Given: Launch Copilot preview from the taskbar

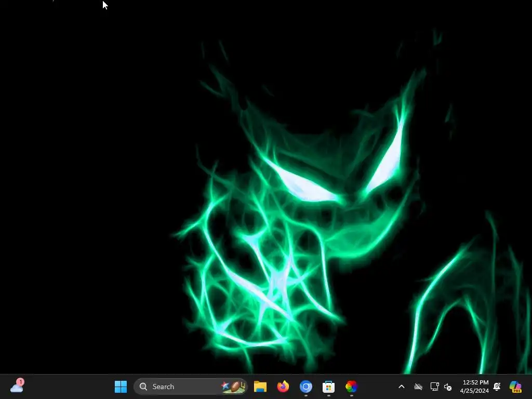Looking at the screenshot, I should coord(515,387).
